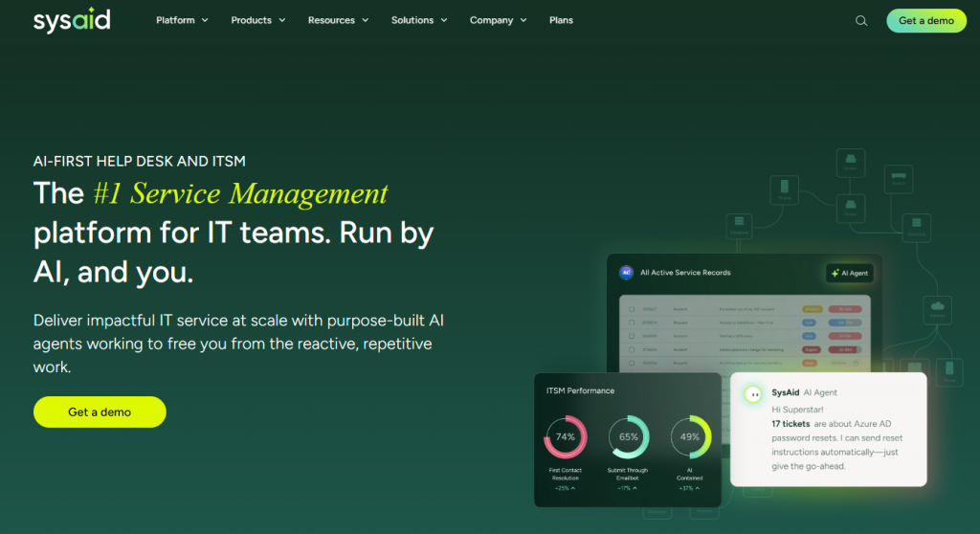Click the 'First Contact Resolution' label

[565, 474]
